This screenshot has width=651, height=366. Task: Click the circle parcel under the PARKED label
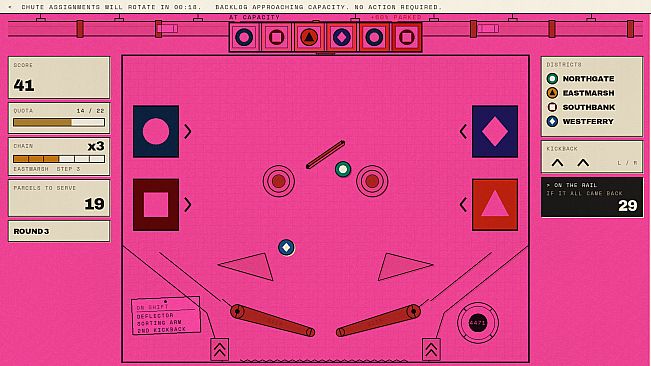point(374,37)
